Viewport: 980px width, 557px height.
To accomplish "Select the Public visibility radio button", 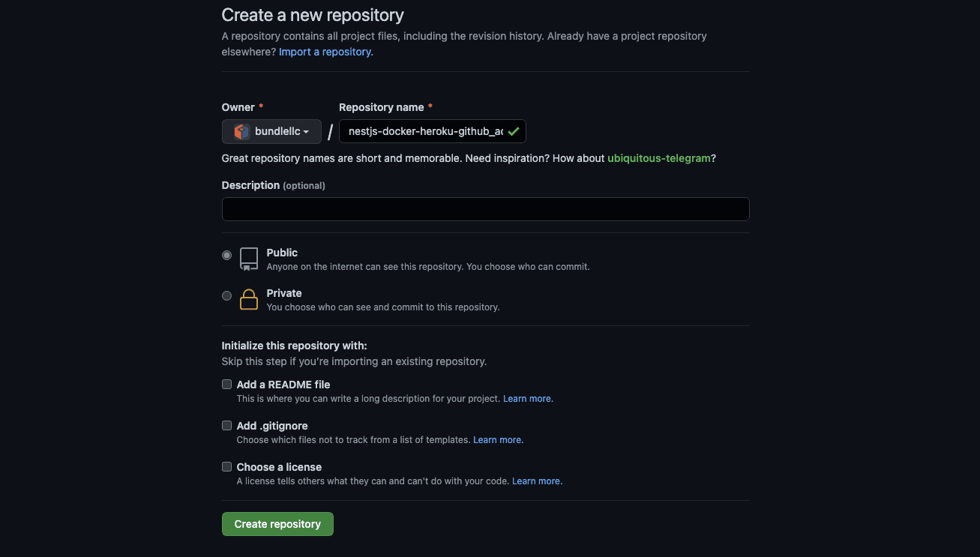I will tap(226, 256).
